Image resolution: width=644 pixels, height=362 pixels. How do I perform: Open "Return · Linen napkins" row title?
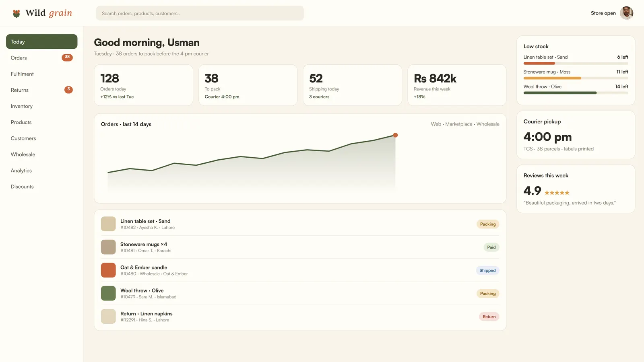point(147,314)
